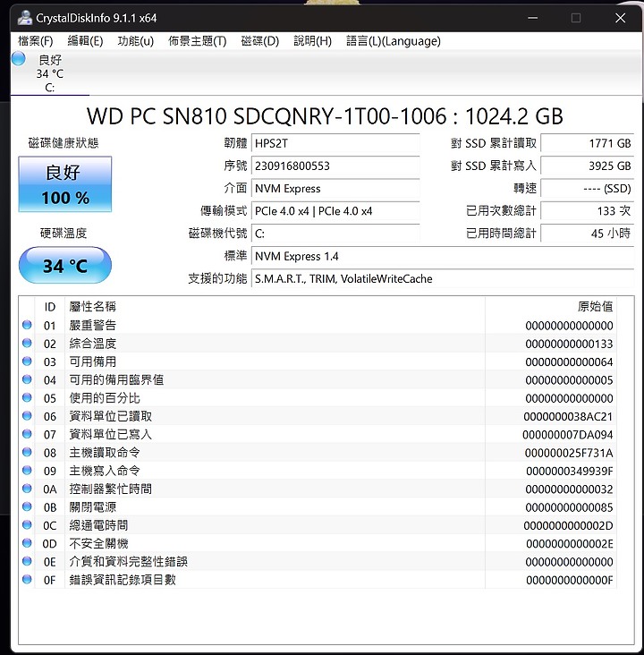Click the total reads value 1771 GB
Viewport: 644px width, 655px height.
pos(587,143)
